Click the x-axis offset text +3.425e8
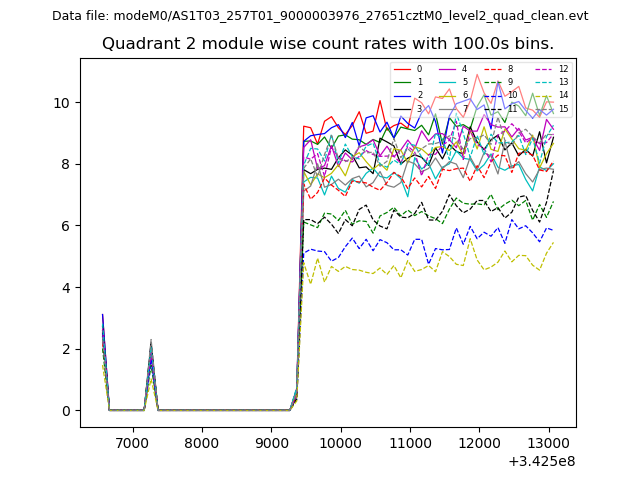640x480 pixels. coord(541,461)
